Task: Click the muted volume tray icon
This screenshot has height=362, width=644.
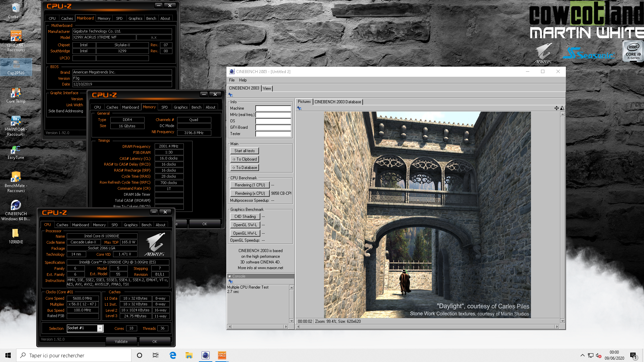Action: [x=598, y=355]
